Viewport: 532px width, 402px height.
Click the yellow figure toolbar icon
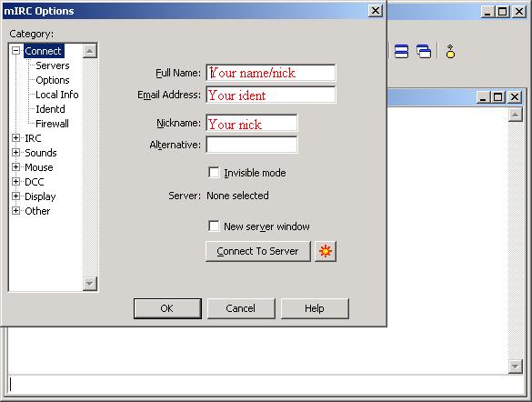click(x=450, y=52)
